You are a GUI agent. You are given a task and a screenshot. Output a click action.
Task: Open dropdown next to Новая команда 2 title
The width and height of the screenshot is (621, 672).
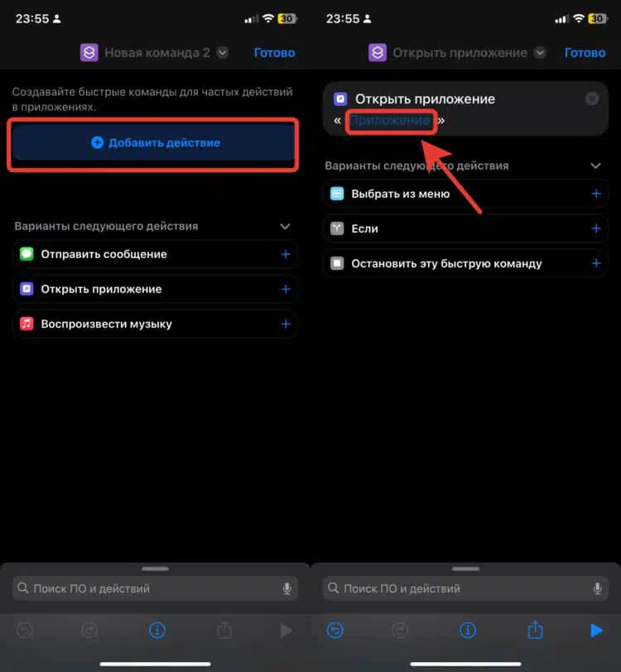coord(222,53)
